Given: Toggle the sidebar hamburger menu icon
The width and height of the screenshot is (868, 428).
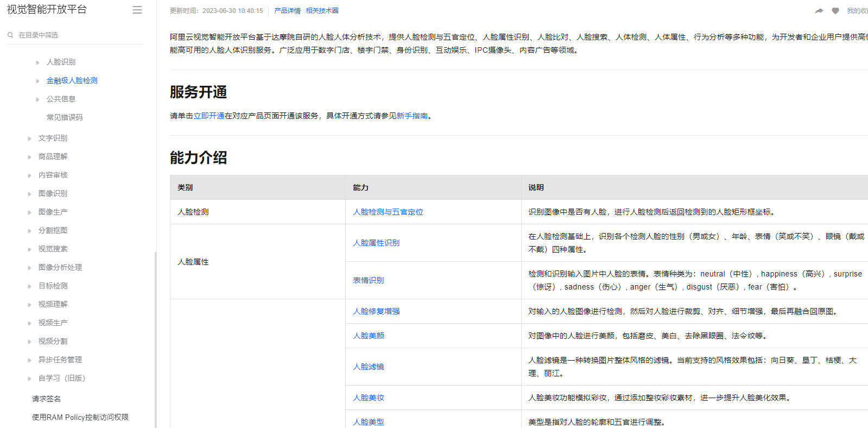Looking at the screenshot, I should (137, 10).
